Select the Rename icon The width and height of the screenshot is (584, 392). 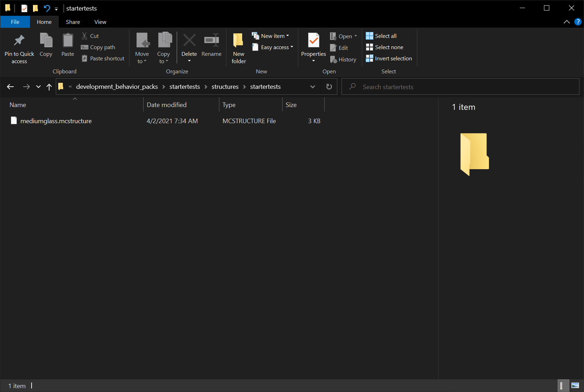point(211,45)
